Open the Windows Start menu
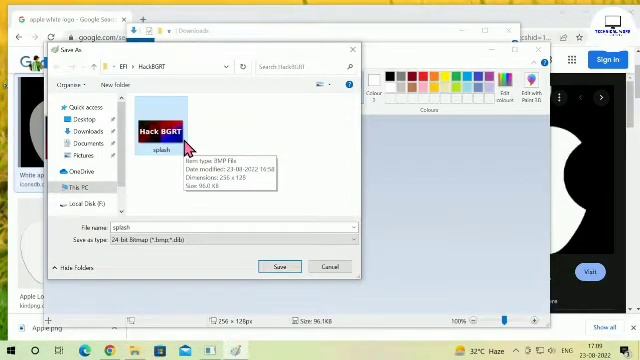 point(11,351)
